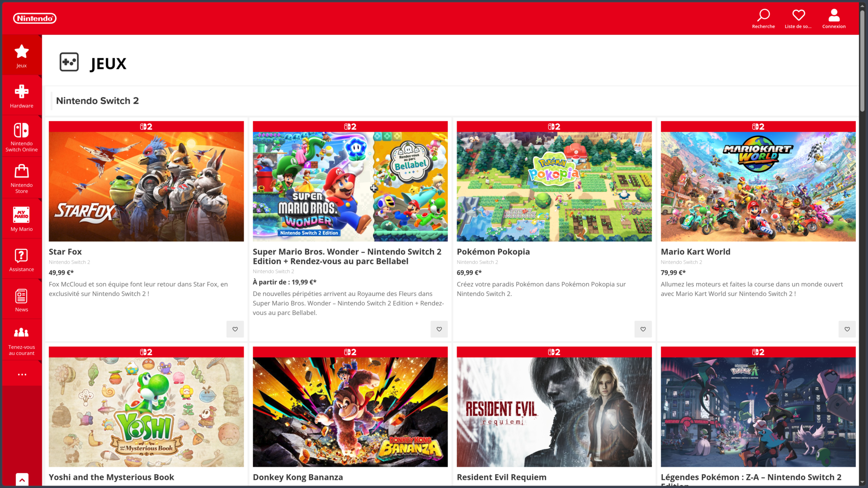Open the Yoshi and the Mysterious Book title
Viewport: 868px width, 488px height.
coord(111,477)
